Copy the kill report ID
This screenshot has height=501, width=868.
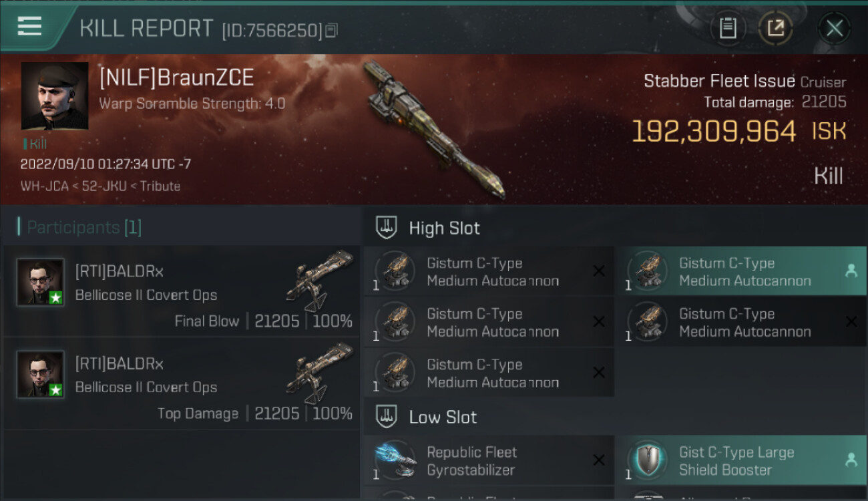tap(332, 30)
